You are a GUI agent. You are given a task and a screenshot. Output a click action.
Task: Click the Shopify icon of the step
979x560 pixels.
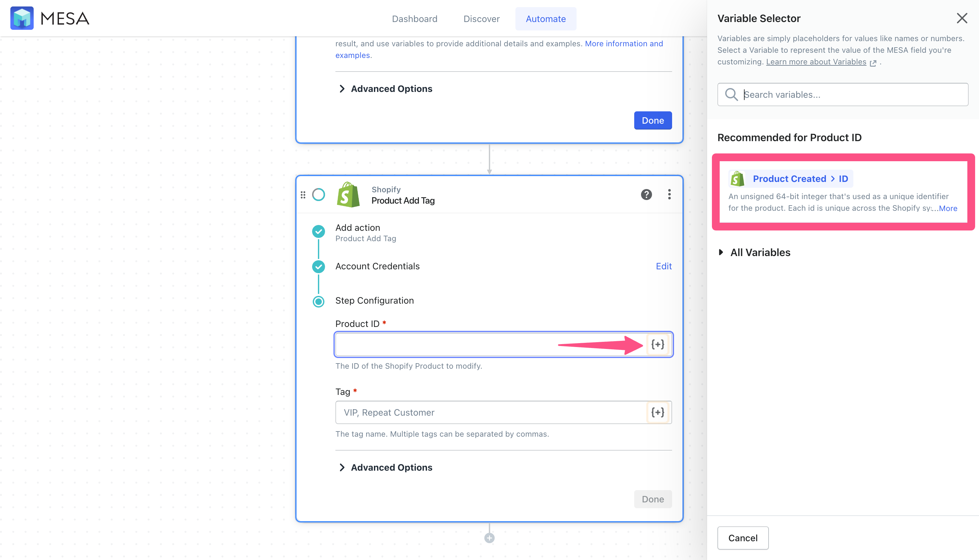[x=348, y=195]
